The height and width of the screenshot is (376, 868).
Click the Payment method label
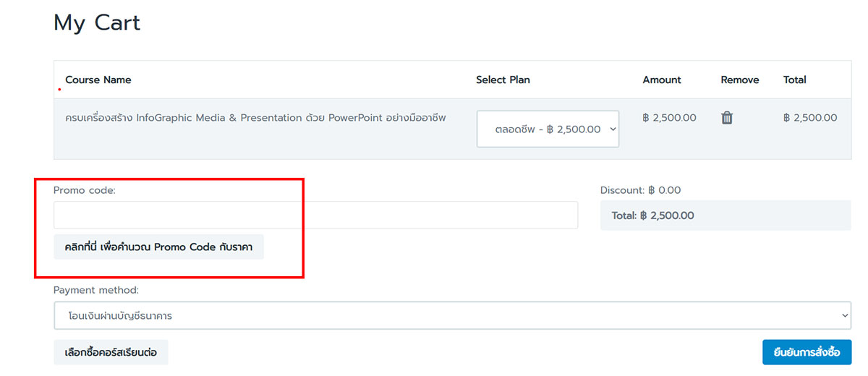pyautogui.click(x=96, y=290)
